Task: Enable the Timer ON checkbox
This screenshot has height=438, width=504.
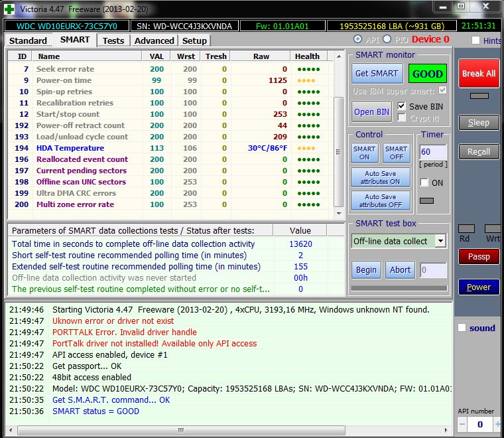Action: (x=424, y=183)
